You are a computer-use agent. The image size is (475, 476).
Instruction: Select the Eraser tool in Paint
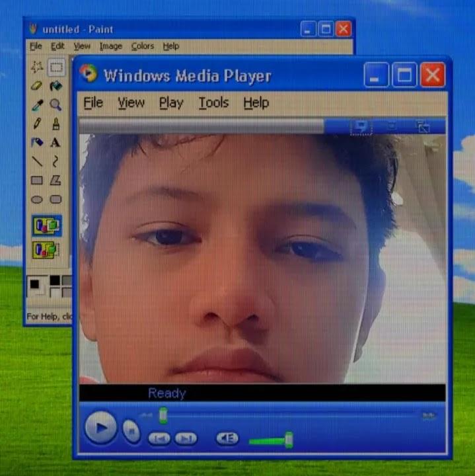pyautogui.click(x=37, y=85)
